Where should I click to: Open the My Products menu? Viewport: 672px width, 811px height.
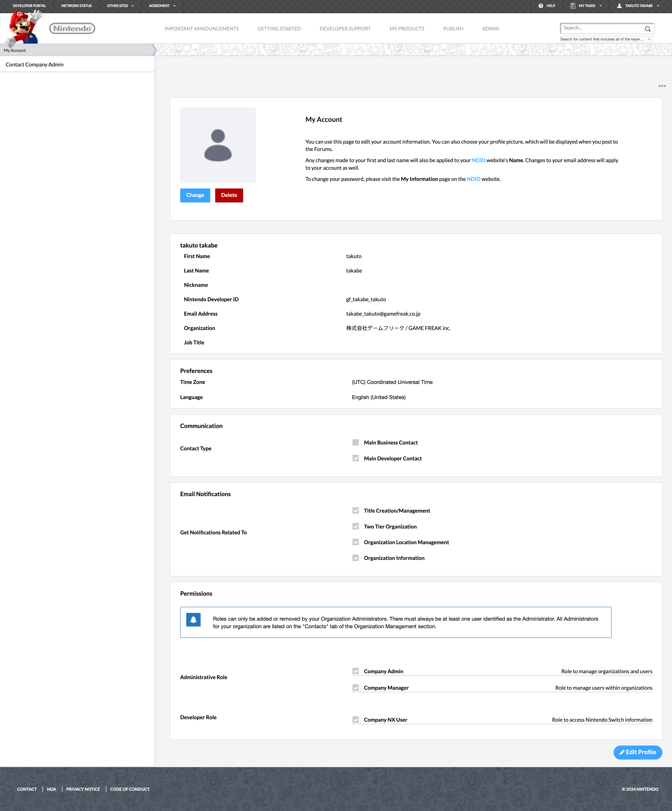[x=407, y=29]
